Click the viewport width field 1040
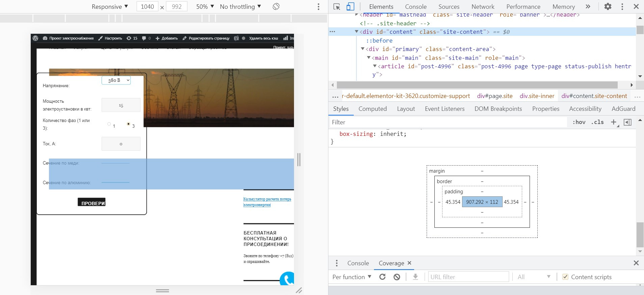This screenshot has width=644, height=295. pyautogui.click(x=147, y=6)
